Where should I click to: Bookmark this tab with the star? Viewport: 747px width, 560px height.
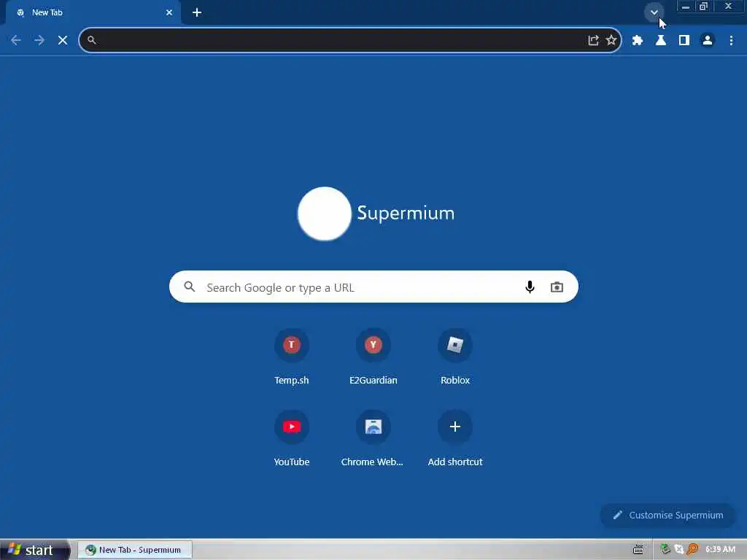pyautogui.click(x=611, y=41)
